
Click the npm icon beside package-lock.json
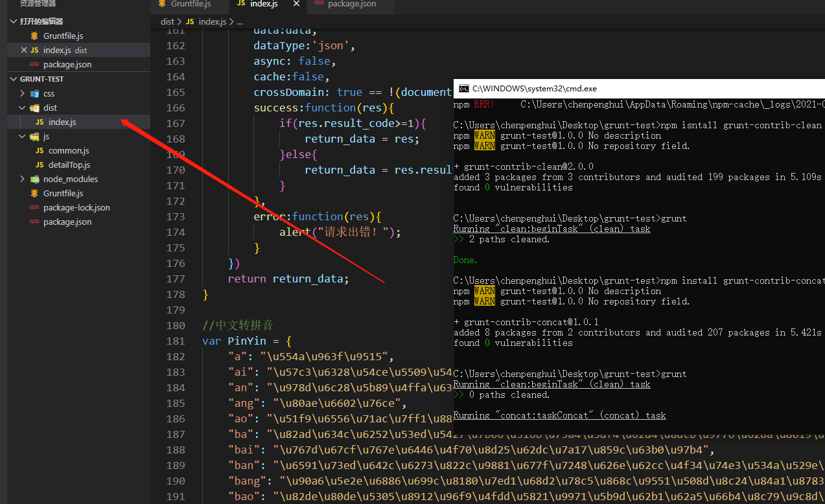pyautogui.click(x=35, y=207)
